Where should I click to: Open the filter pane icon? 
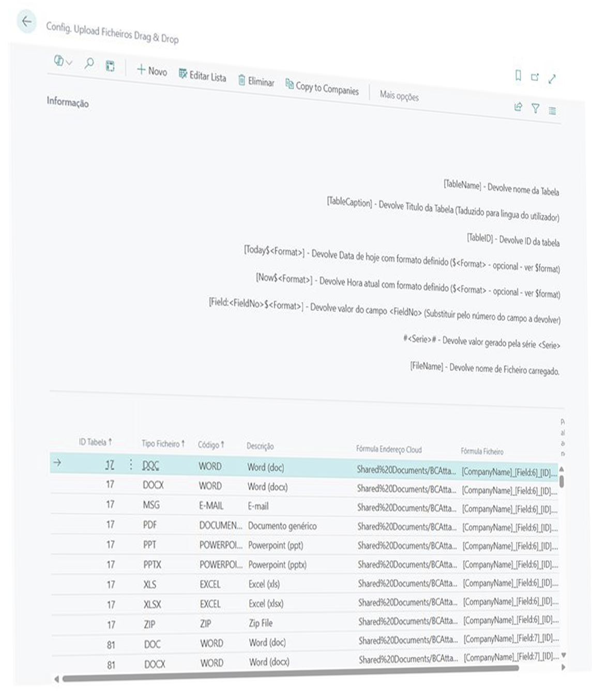coord(536,109)
